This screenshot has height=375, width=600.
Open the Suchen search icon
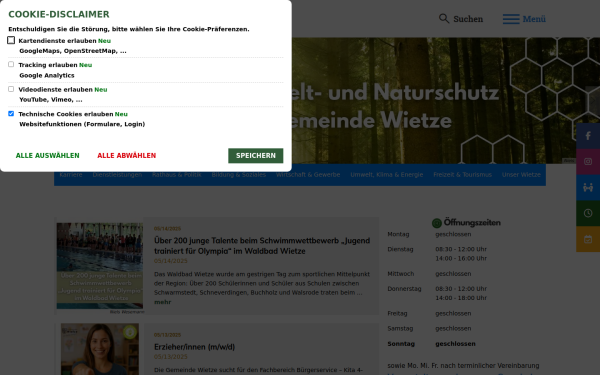click(443, 18)
